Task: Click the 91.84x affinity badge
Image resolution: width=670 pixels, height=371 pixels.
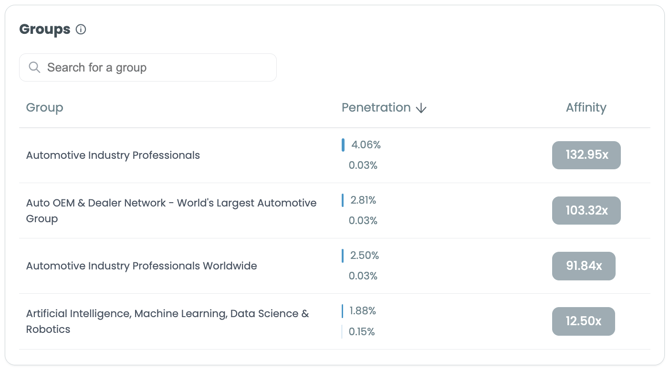Action: click(584, 266)
